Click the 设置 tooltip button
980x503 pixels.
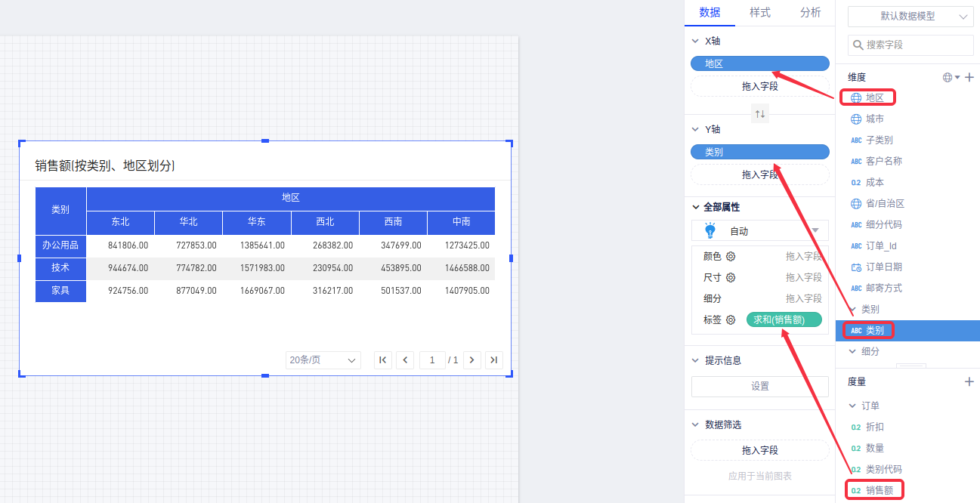(x=760, y=386)
